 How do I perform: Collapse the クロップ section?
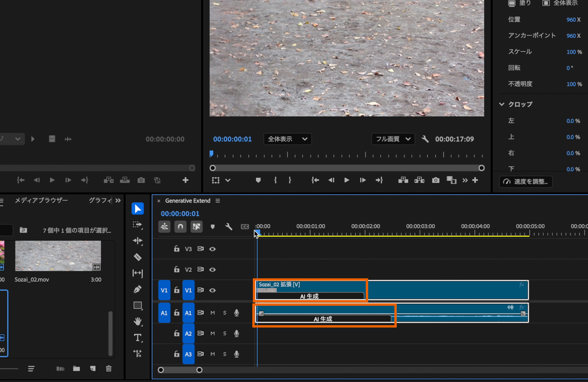(501, 104)
